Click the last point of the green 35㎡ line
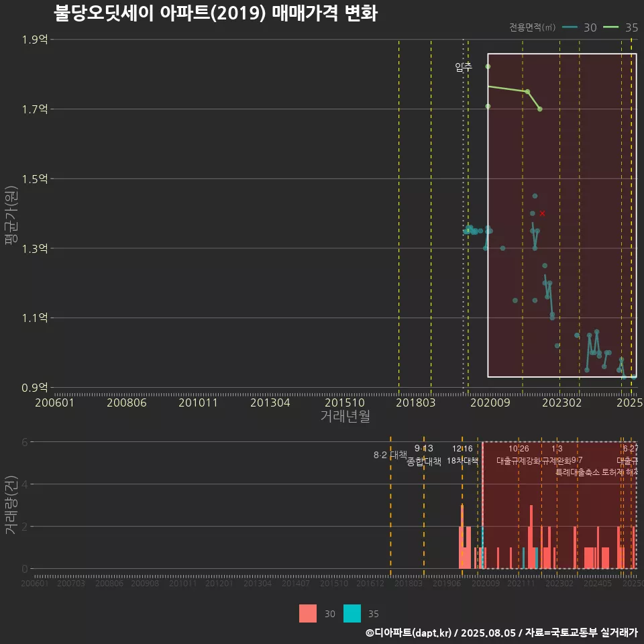644x644 pixels. [x=539, y=109]
